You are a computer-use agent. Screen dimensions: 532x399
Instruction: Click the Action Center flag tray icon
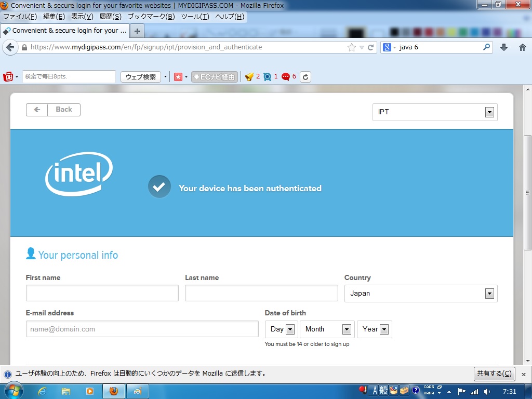tap(461, 392)
